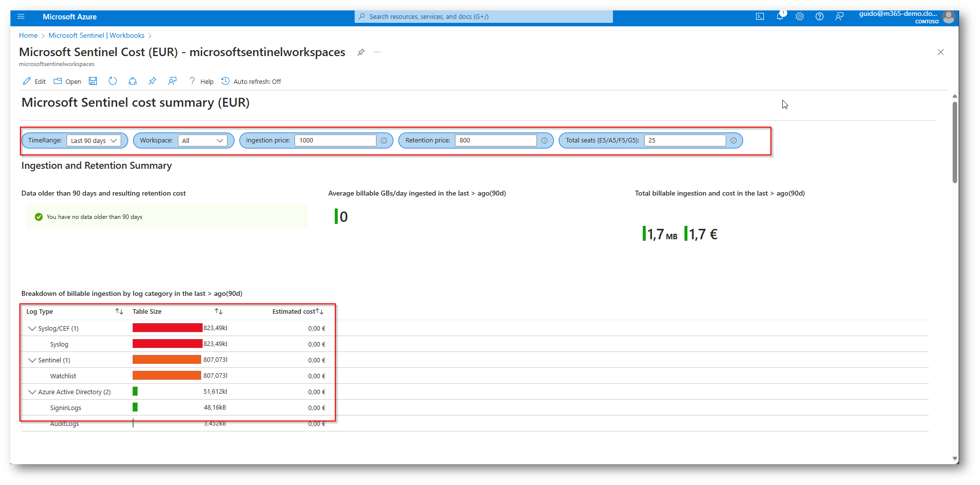Open workbook Help
This screenshot has width=980, height=485.
[201, 81]
